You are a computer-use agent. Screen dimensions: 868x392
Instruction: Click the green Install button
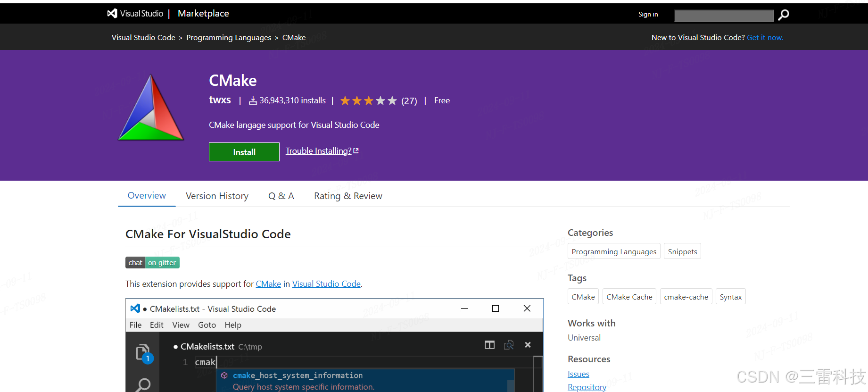pyautogui.click(x=244, y=152)
